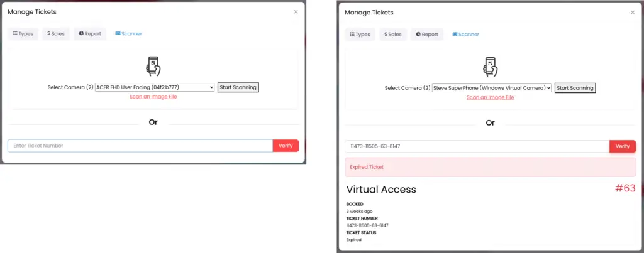Open the Sales tab in the expired ticket dialog

tap(393, 35)
